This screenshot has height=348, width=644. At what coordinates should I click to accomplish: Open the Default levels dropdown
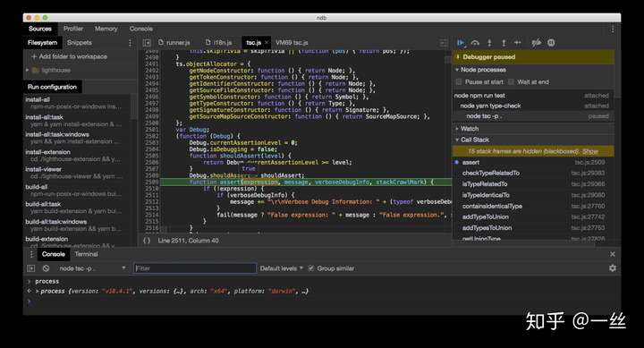click(282, 268)
